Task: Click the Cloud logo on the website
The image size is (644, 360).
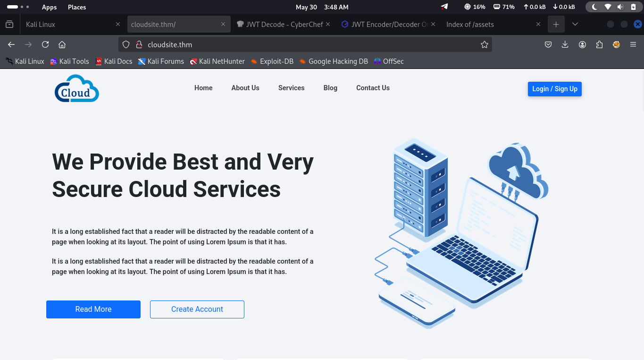Action: [77, 89]
